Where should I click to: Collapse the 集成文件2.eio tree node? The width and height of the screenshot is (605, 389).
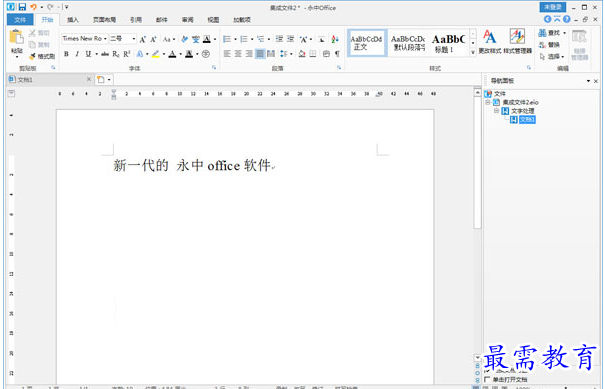click(488, 102)
